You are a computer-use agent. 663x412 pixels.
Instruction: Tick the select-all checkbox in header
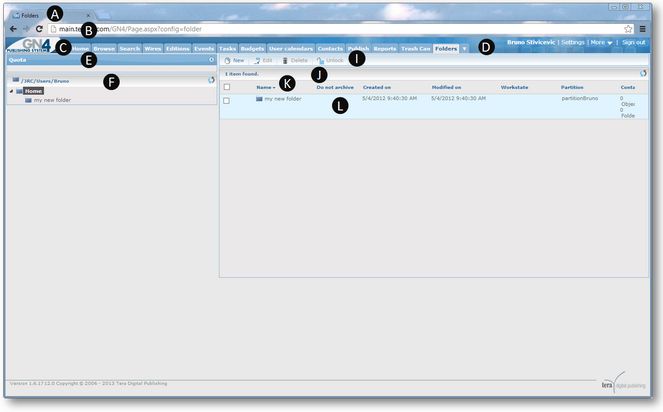coord(227,88)
